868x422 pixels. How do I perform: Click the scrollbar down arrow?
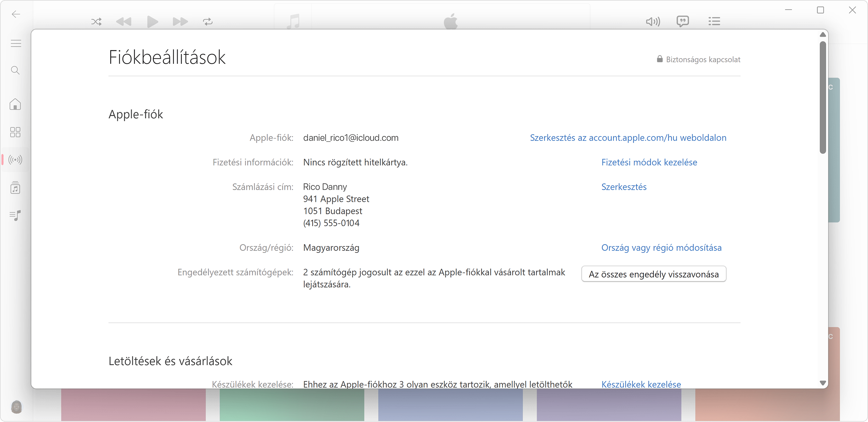pyautogui.click(x=823, y=383)
